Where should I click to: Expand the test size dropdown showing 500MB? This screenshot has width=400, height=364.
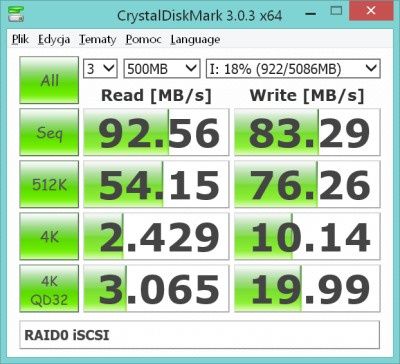pyautogui.click(x=162, y=69)
